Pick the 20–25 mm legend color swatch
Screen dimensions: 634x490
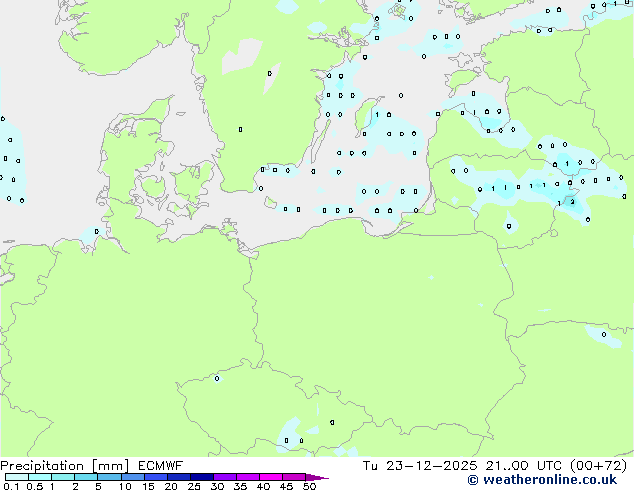coord(179,477)
